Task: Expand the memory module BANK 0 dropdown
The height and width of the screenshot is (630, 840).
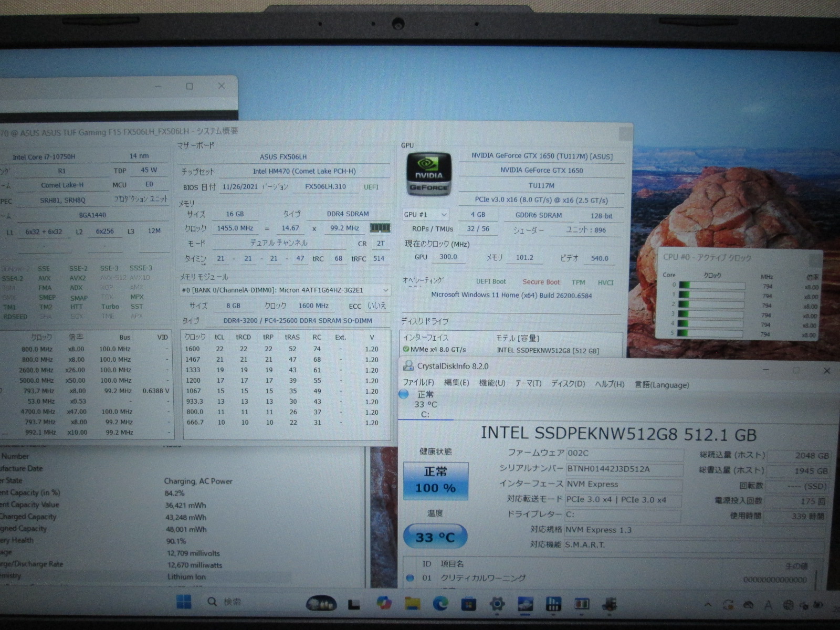Action: pyautogui.click(x=386, y=290)
